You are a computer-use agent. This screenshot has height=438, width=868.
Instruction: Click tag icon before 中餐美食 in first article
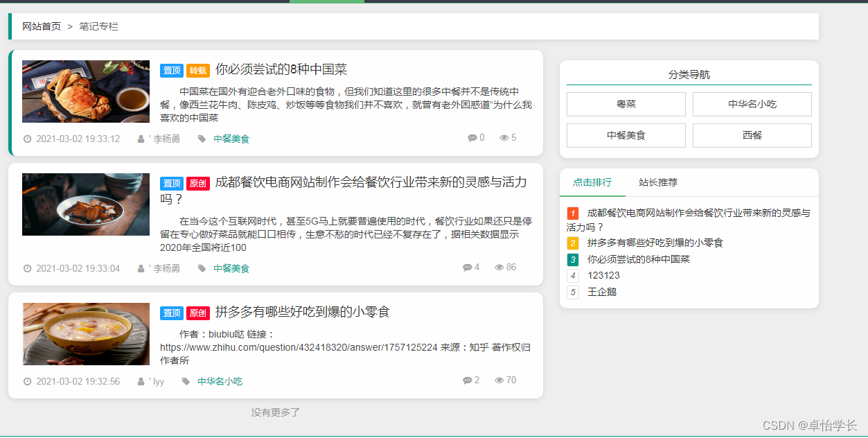pos(202,139)
